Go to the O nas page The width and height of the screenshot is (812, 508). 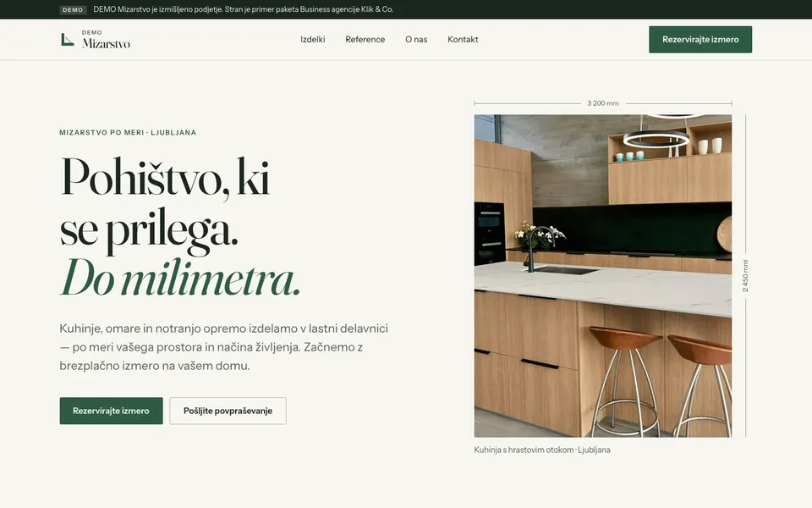point(416,40)
